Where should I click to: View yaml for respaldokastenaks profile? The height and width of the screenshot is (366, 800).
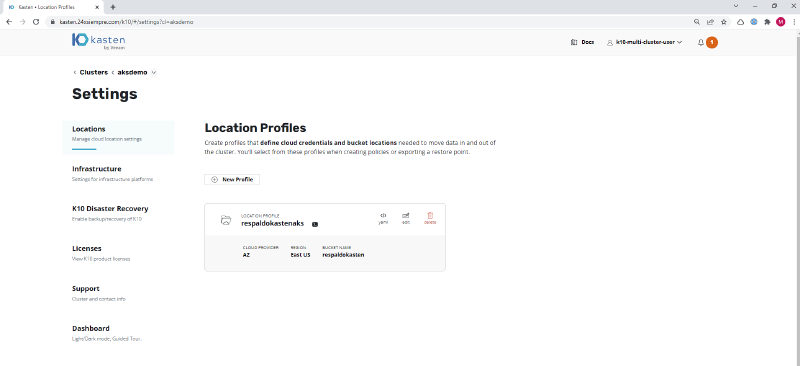click(383, 218)
